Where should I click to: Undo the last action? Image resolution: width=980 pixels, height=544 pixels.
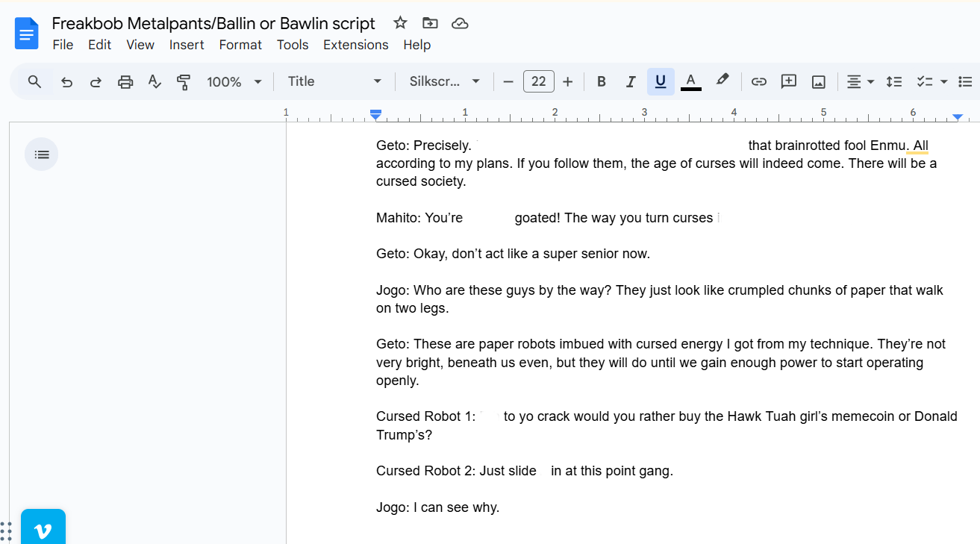[x=66, y=82]
